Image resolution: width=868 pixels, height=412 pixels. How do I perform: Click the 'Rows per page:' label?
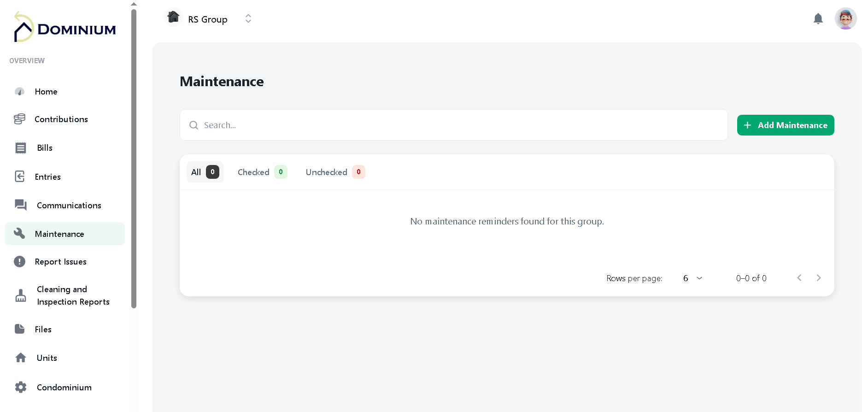pos(634,278)
